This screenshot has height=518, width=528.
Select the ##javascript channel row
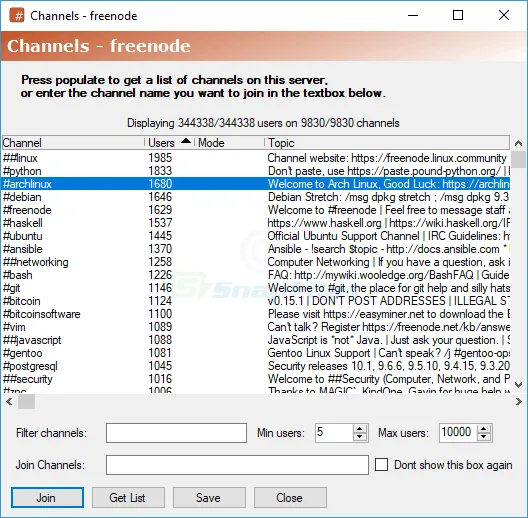(256, 340)
